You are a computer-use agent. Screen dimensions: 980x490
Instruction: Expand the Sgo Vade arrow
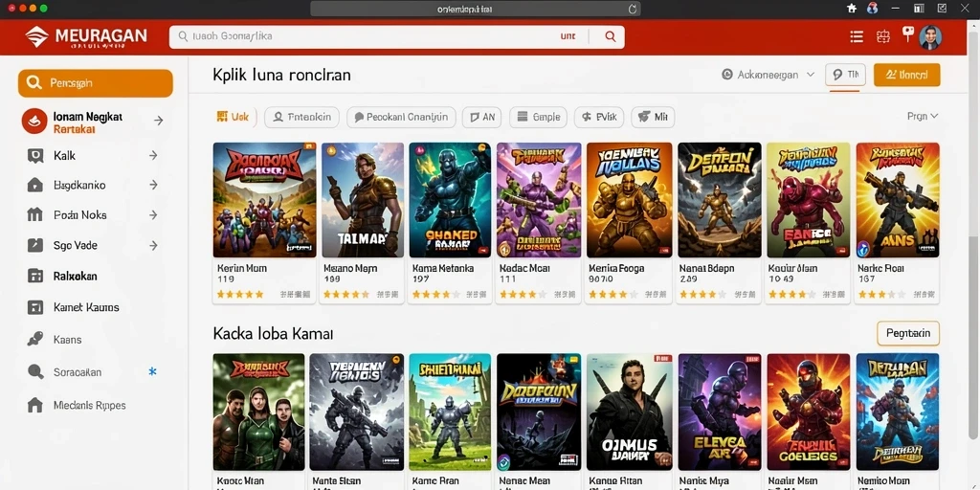(x=153, y=246)
